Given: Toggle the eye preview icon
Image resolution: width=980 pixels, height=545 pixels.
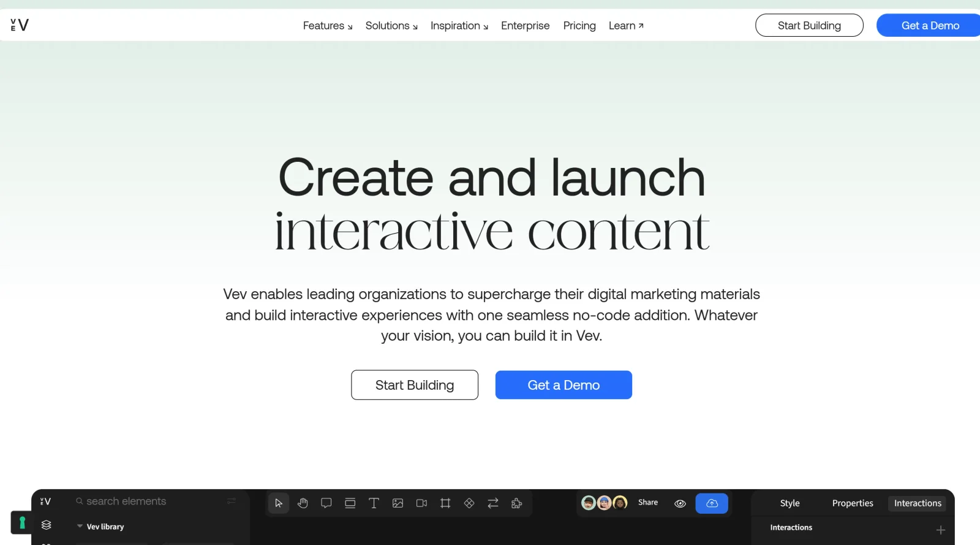Looking at the screenshot, I should 680,503.
